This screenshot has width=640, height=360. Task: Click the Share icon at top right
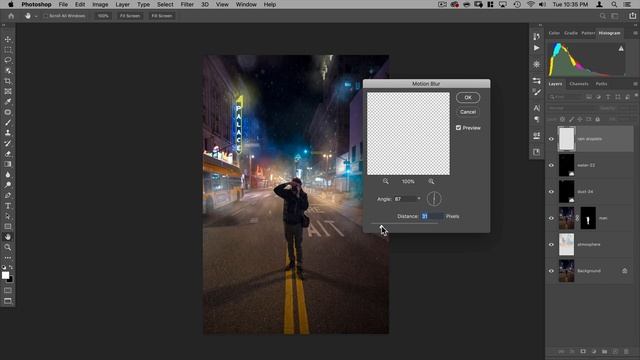(x=632, y=16)
